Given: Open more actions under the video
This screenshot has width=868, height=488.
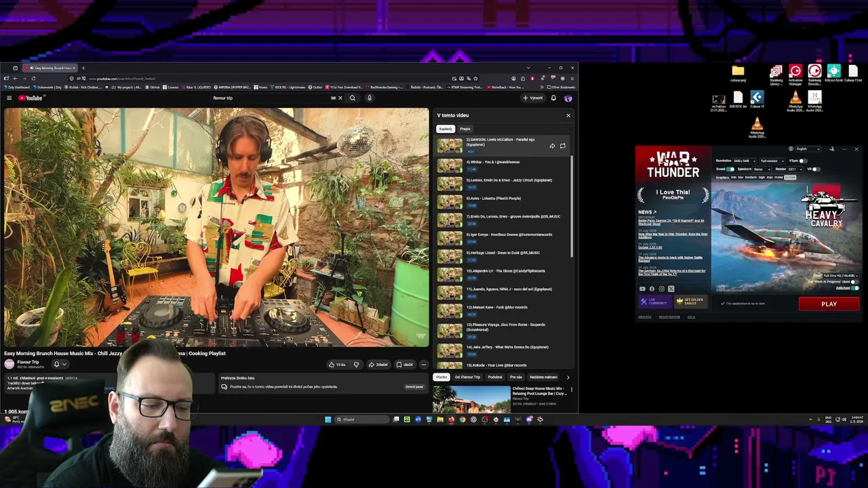Looking at the screenshot, I should point(424,365).
